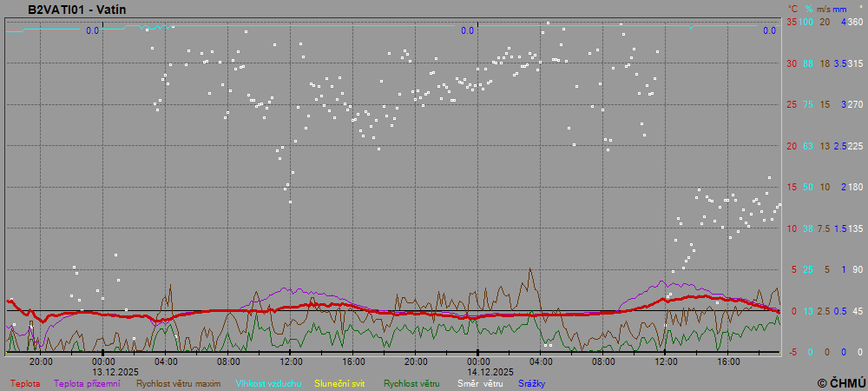Click the red Teplota legend label

click(24, 383)
